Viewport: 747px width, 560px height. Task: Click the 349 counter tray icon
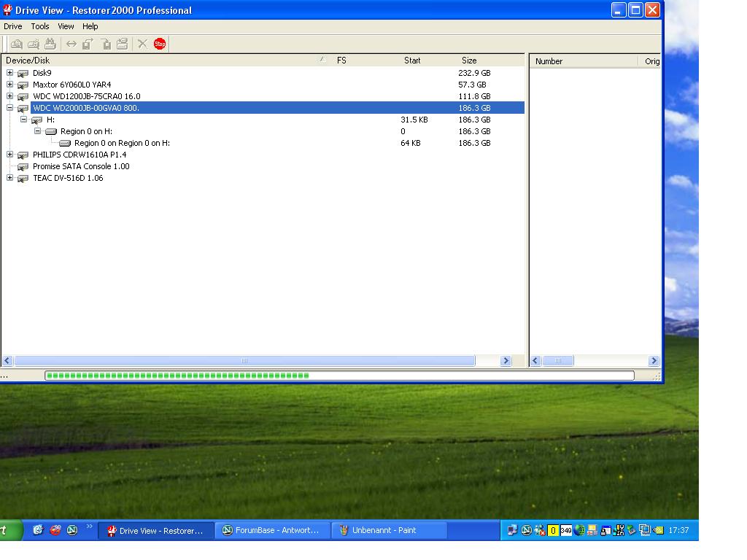[566, 530]
